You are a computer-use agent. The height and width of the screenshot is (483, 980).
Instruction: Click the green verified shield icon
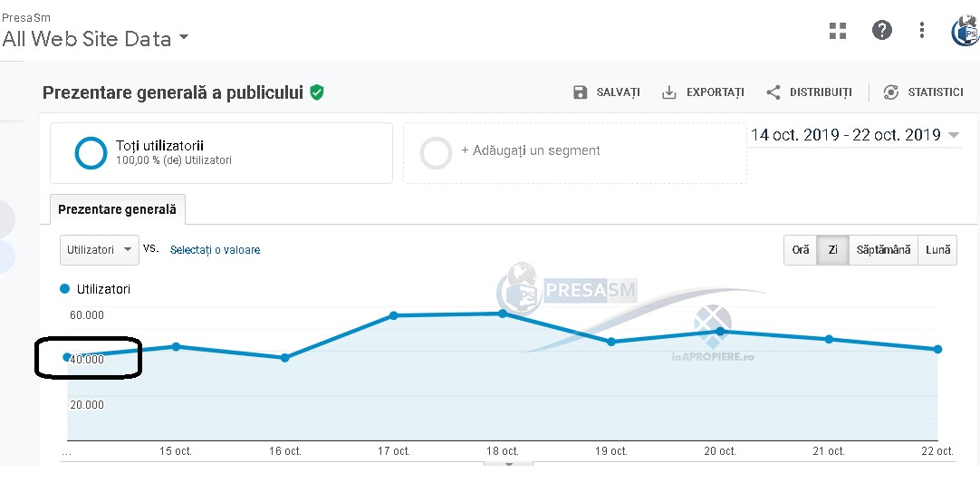point(317,92)
